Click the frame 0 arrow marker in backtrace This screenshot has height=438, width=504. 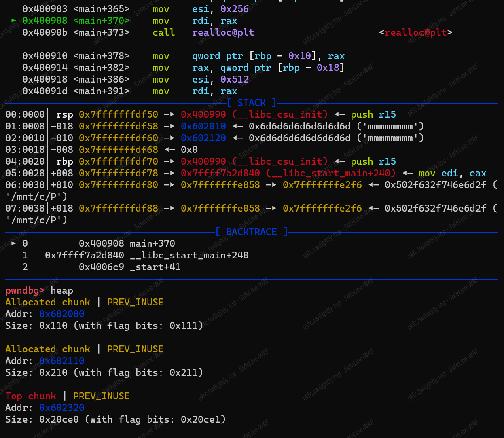(14, 243)
